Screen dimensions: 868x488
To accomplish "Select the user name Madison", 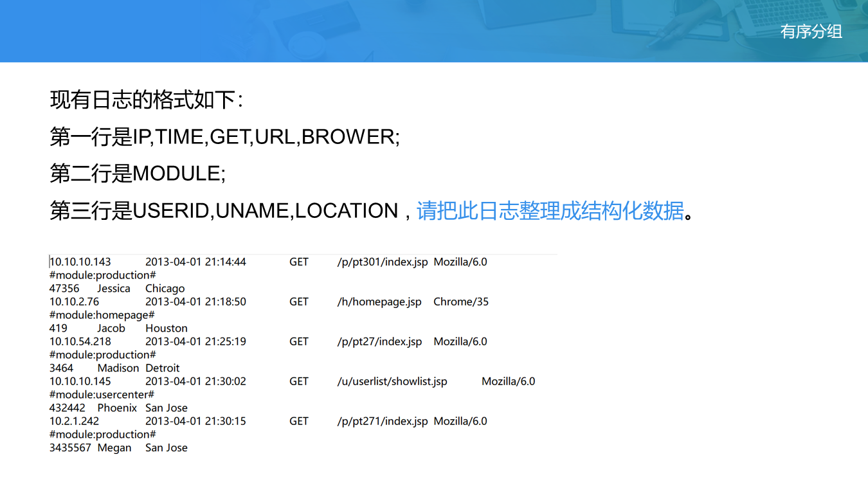I will [118, 368].
